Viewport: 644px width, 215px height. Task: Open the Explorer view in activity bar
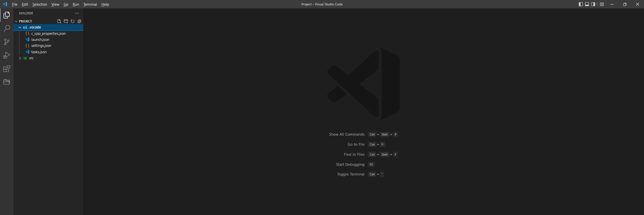pos(7,15)
